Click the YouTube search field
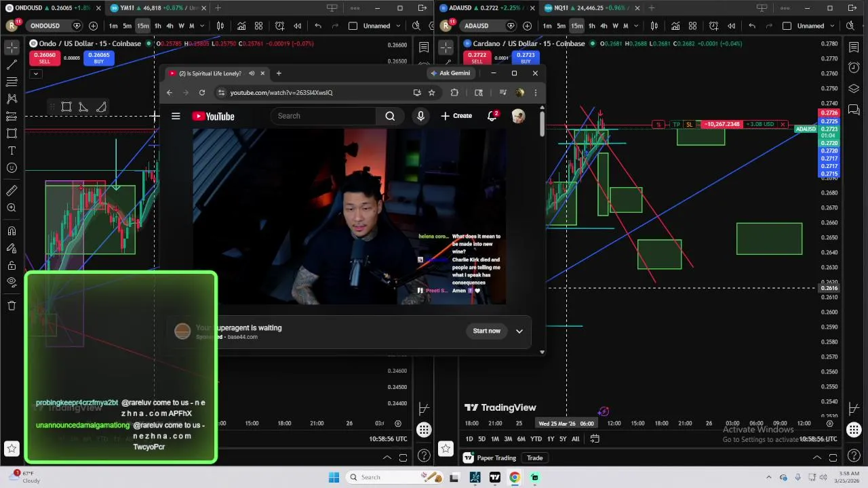 coord(323,116)
